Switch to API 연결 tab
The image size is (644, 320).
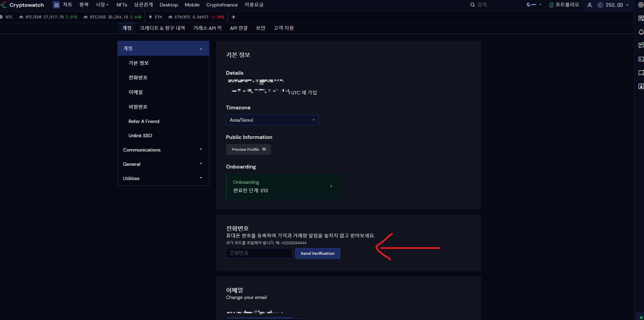click(239, 28)
